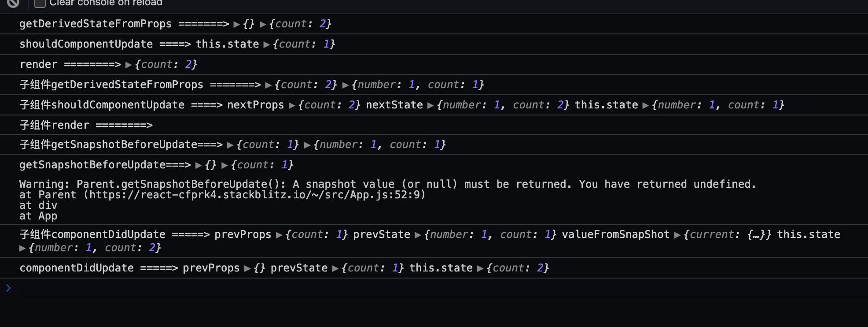Screen dimensions: 868x327
Task: Select the 子组件render log row
Action: click(x=434, y=125)
